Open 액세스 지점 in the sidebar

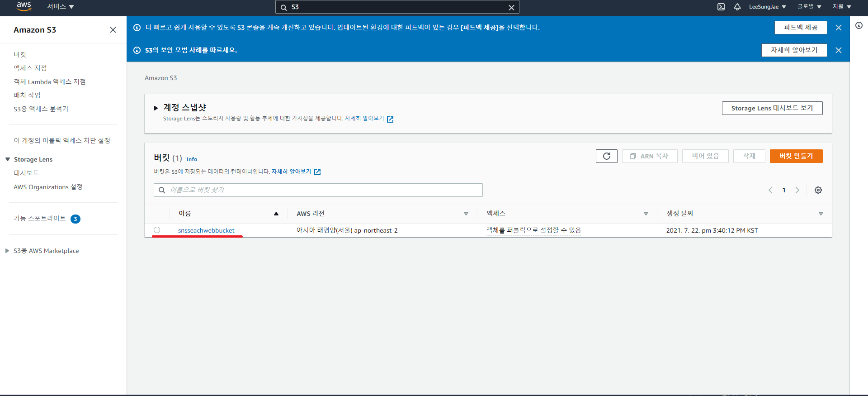pyautogui.click(x=30, y=68)
